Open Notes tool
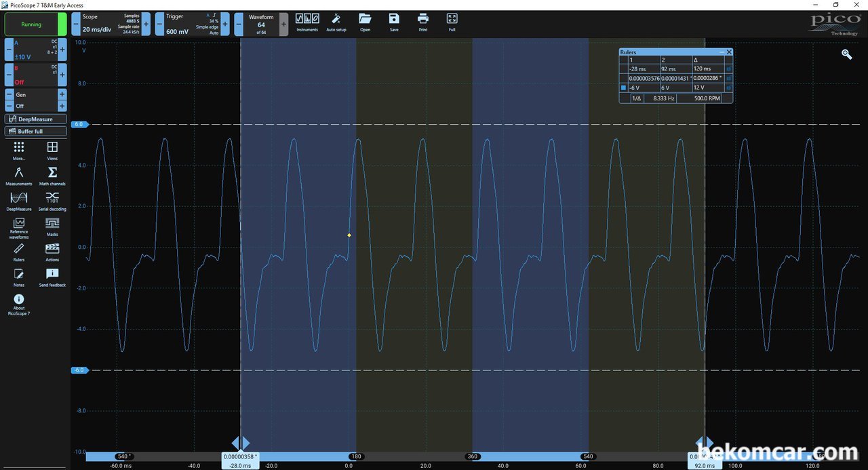The height and width of the screenshot is (470, 868). pyautogui.click(x=19, y=277)
